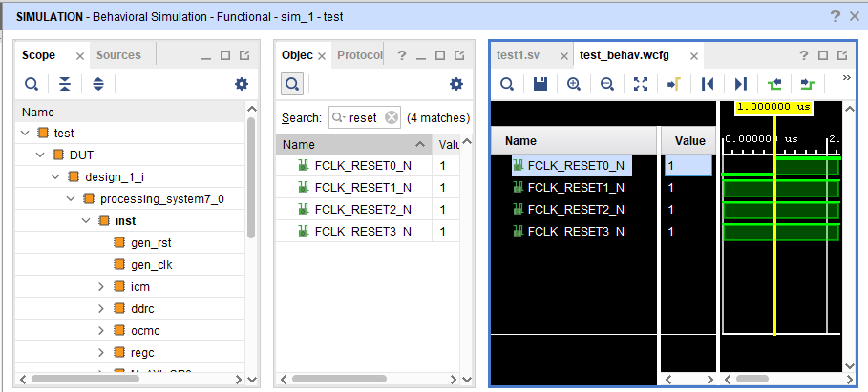Collapse all scopes in the Scope panel
Screen dimensions: 868x392
click(65, 84)
